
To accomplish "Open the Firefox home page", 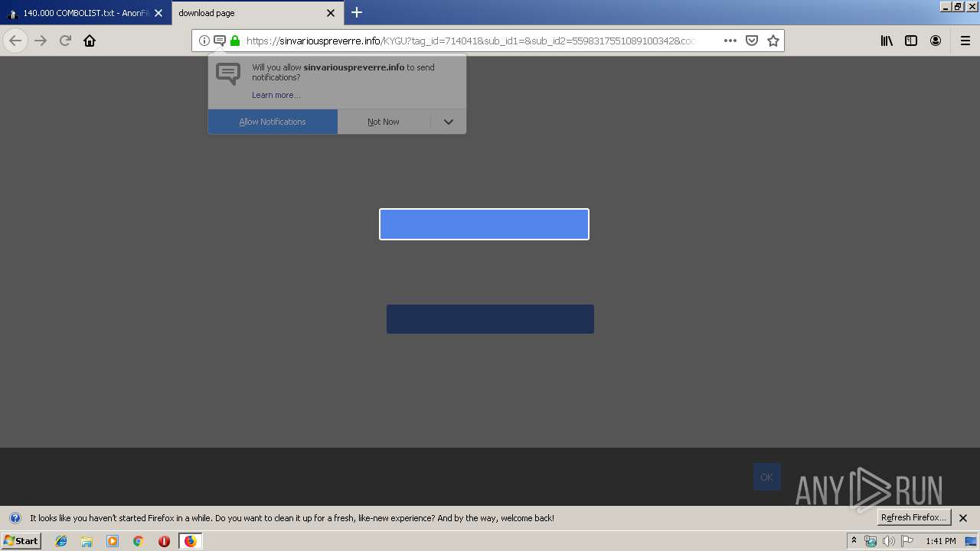I will coord(90,41).
